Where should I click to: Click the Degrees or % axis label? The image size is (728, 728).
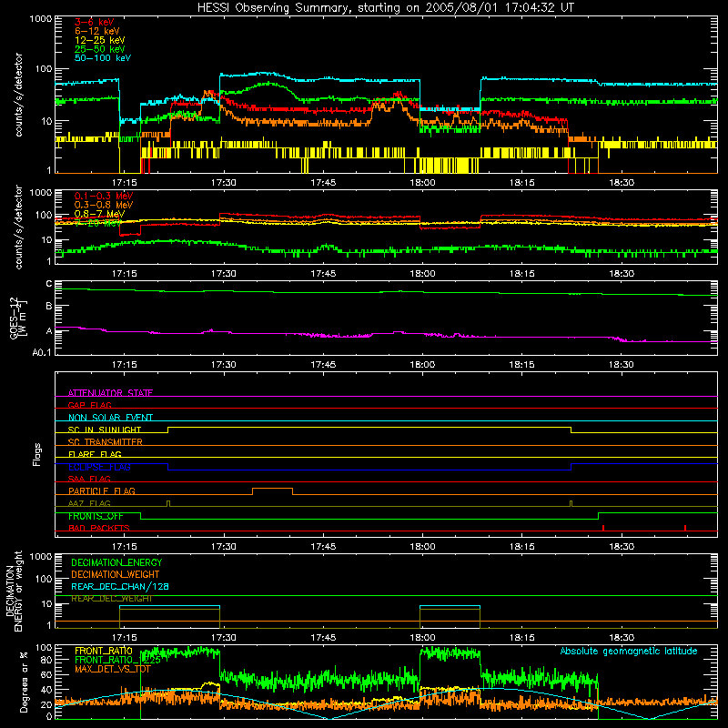point(25,682)
